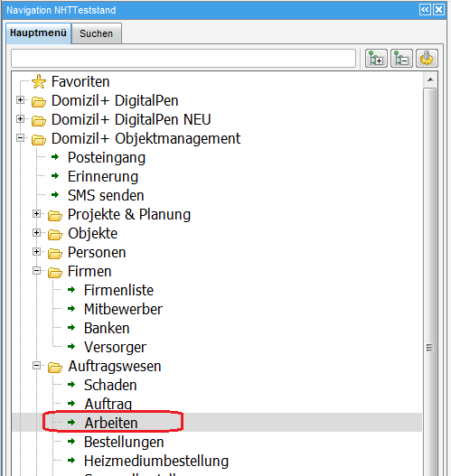Click the double-arrow collapse panel icon
451x476 pixels.
(425, 10)
